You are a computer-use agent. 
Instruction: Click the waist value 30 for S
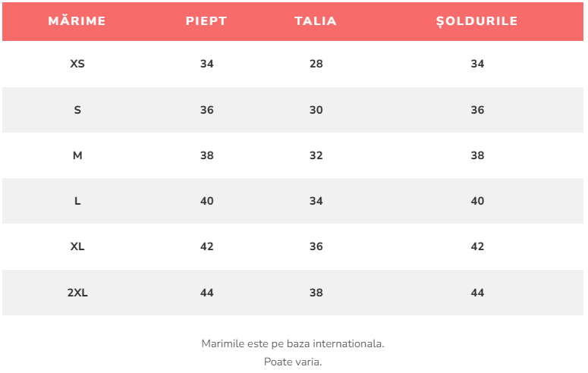click(316, 110)
